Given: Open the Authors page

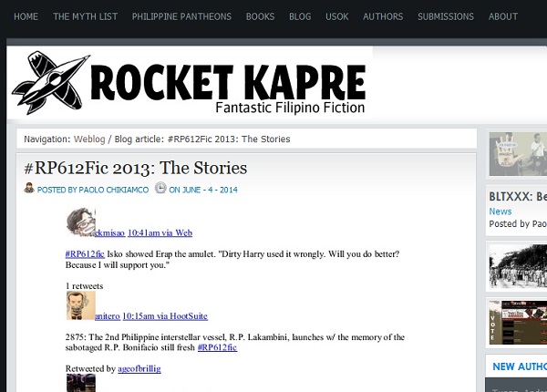Looking at the screenshot, I should point(383,16).
